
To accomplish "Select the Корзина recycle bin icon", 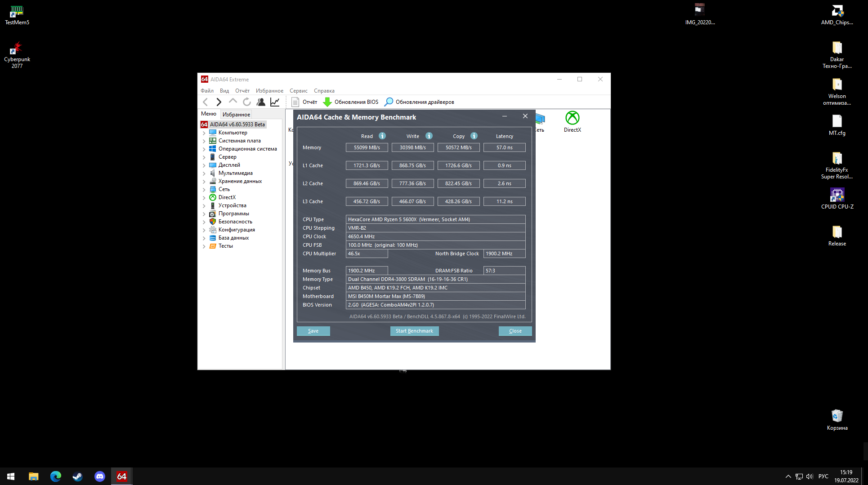I will (837, 420).
